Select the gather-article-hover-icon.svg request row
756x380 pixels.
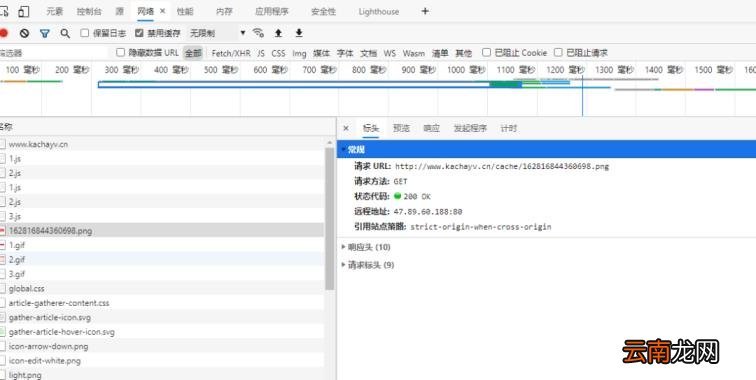tap(162, 332)
